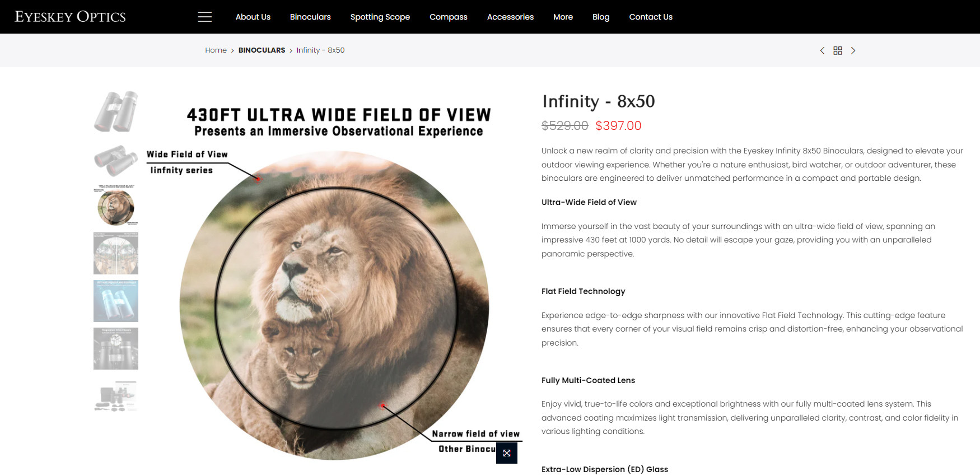Click the BINOCULARS breadcrumb link
The image size is (980, 476).
262,50
